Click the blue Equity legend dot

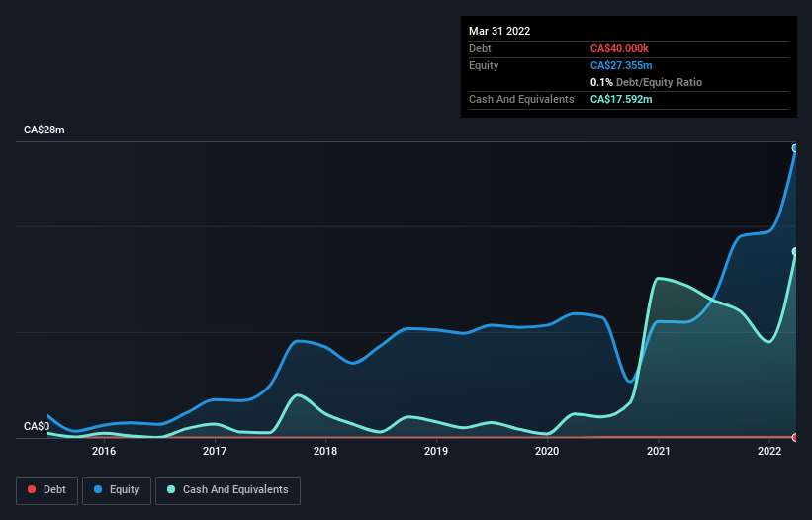98,489
